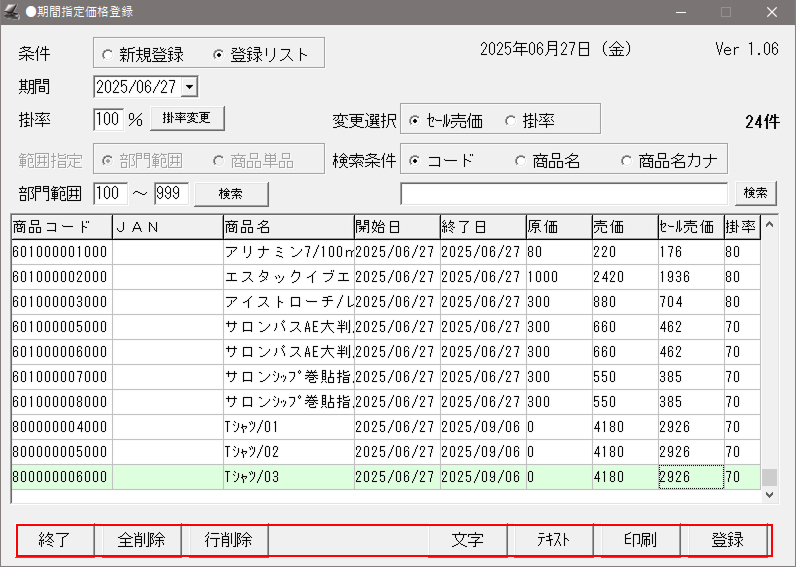
Task: Click the app icon in title bar
Action: point(11,12)
